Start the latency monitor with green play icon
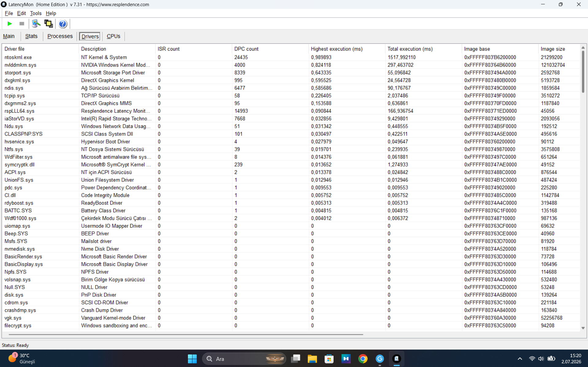Screen dimensions: 588x367 [10, 24]
